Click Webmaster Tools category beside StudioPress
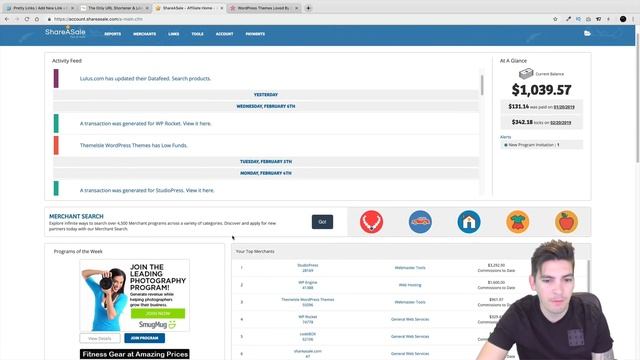 (x=410, y=268)
